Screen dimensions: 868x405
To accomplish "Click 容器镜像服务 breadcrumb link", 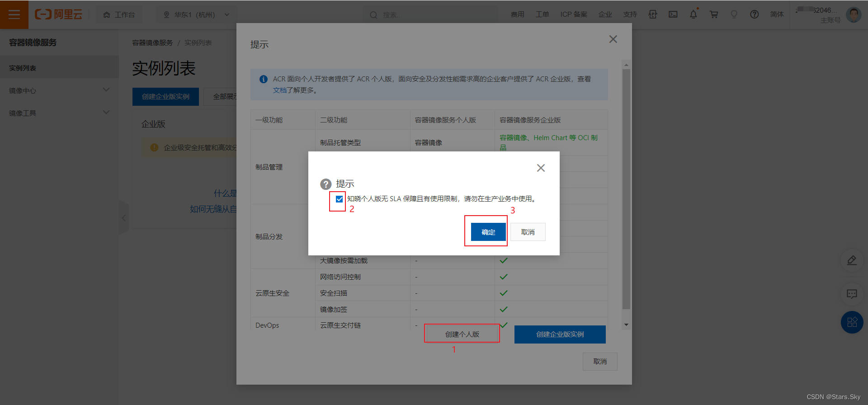I will (x=152, y=42).
